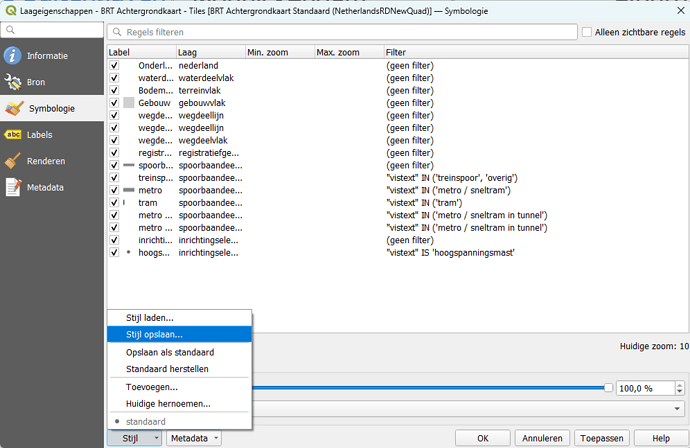Viewport: 690px width, 448px height.
Task: Choose Stijl laden... menu entry
Action: pos(180,318)
